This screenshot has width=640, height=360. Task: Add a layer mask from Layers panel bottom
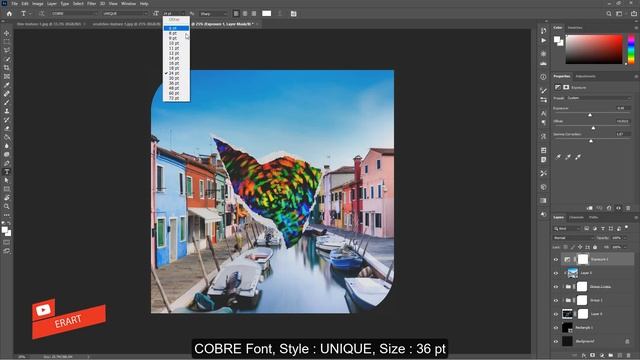tap(593, 356)
